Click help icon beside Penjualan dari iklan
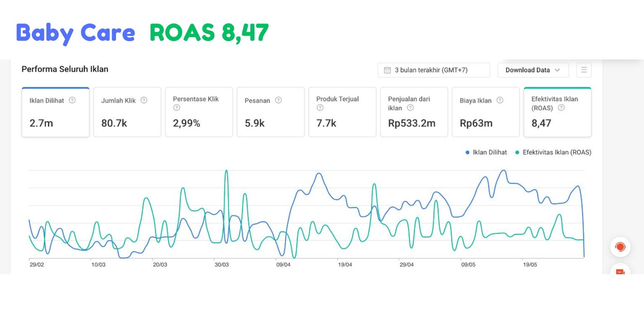 pos(410,108)
